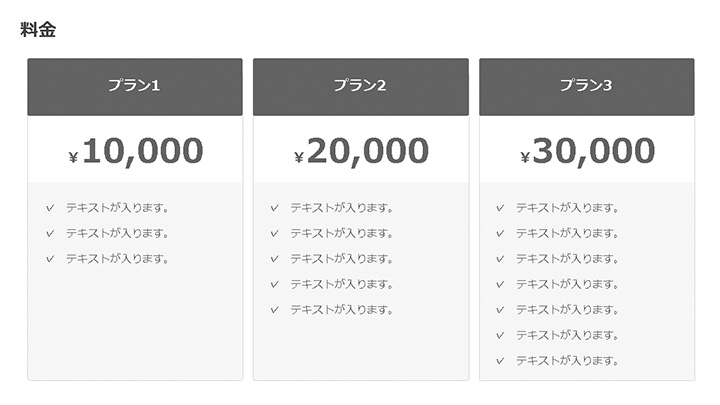
Task: Click the fourth checkmark icon under プラン3
Action: (500, 285)
